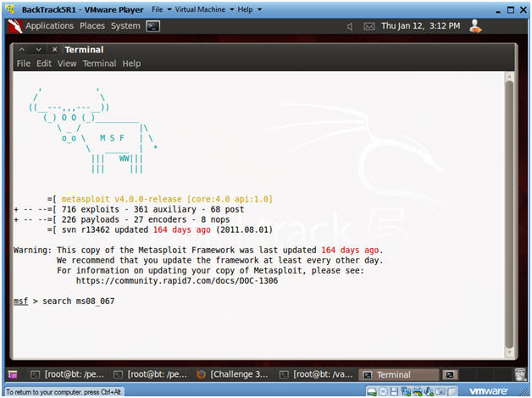Click the VMware CD/DVD status icon

383,391
